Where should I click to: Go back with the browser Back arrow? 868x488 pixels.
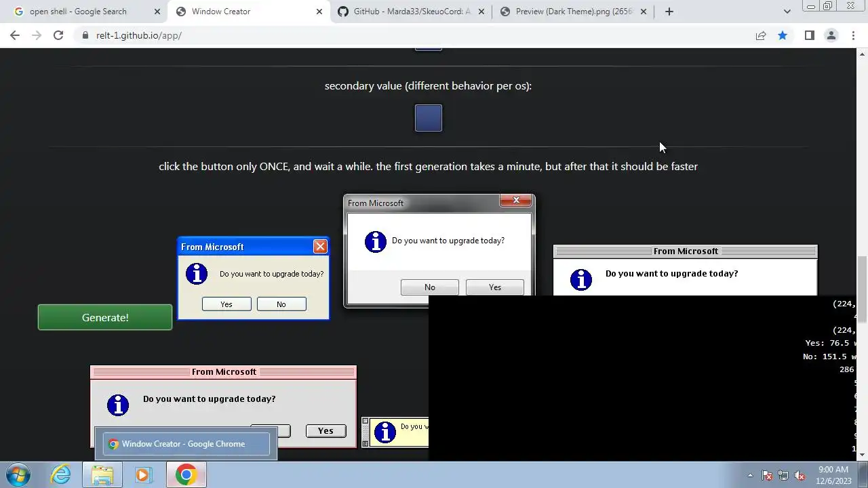(x=15, y=35)
